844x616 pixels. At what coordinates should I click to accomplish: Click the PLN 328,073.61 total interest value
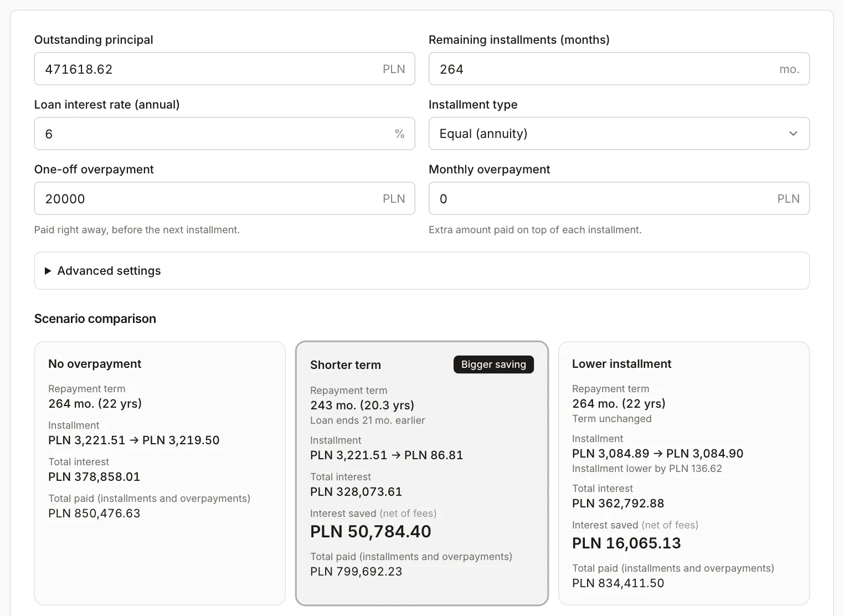click(356, 492)
